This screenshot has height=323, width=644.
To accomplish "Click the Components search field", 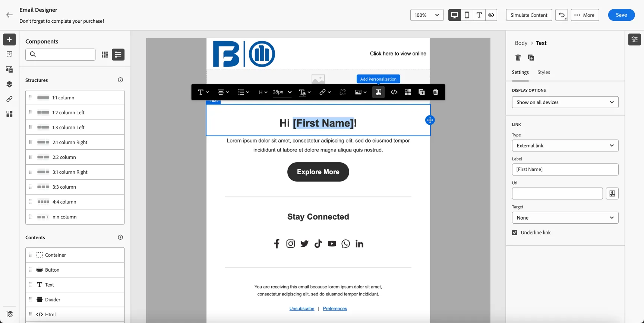I will (60, 55).
